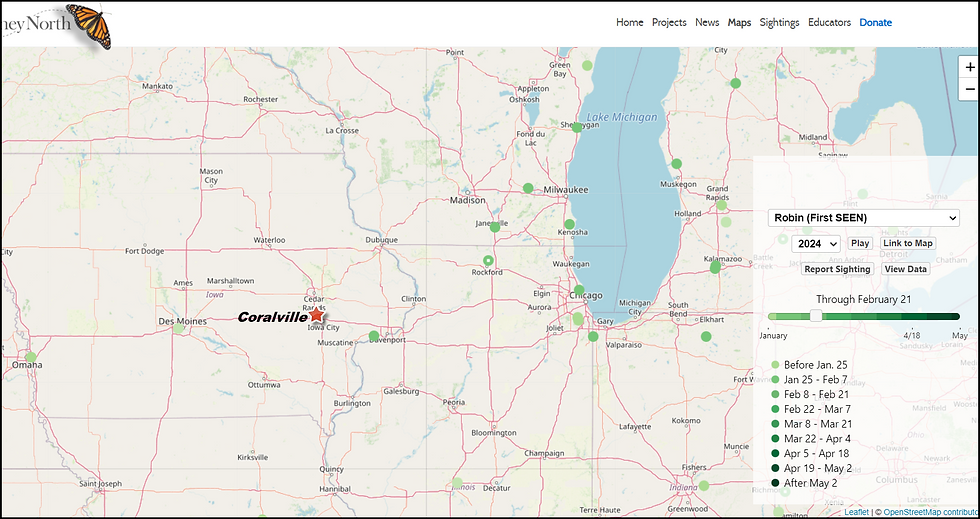Click the Journey North monarch butterfly logo
Image resolution: width=980 pixels, height=519 pixels.
coord(89,26)
